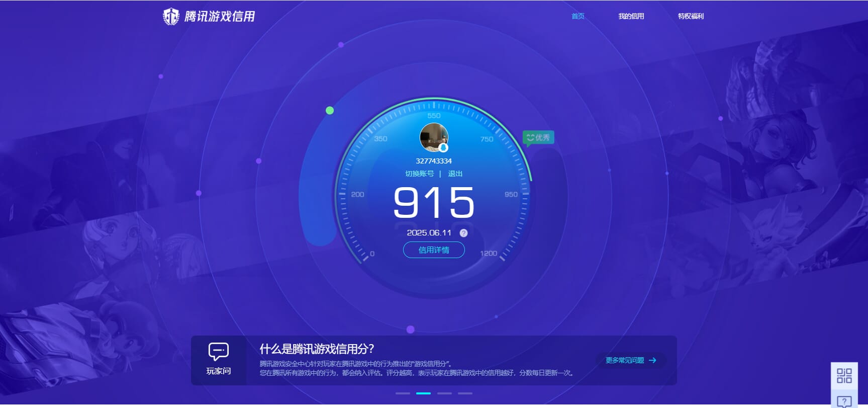Click the Tencent Game Credit shield logo
This screenshot has width=868, height=408.
171,16
